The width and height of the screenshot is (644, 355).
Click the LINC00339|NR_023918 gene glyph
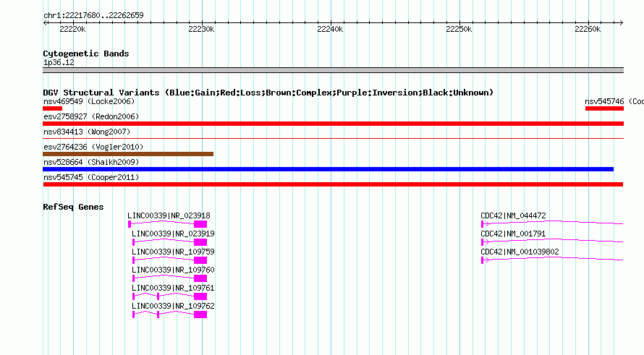click(x=168, y=223)
